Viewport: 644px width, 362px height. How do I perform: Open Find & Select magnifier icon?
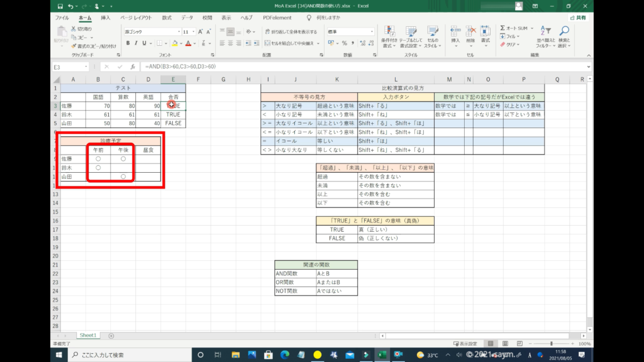564,31
